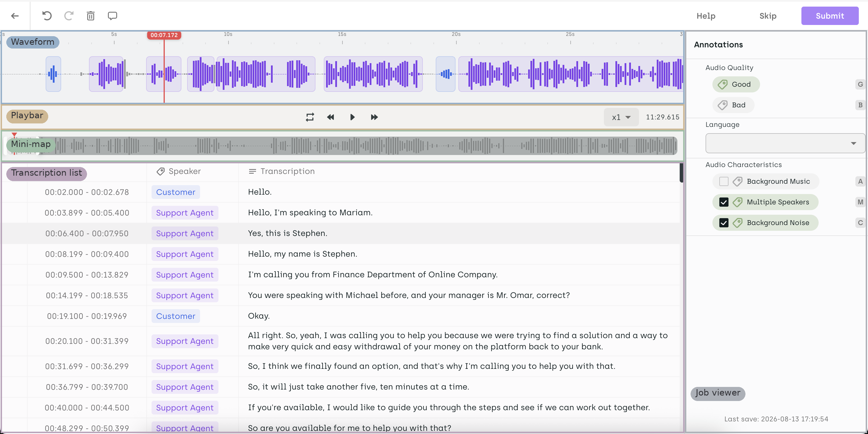Click the Transcription column lines icon
Viewport: 868px width, 434px height.
coord(252,172)
